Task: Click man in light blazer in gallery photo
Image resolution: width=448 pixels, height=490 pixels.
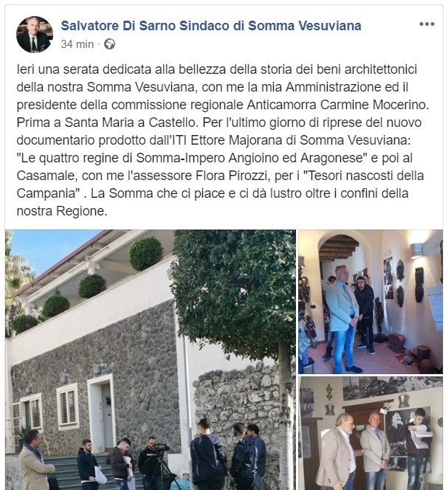Action: (x=343, y=319)
